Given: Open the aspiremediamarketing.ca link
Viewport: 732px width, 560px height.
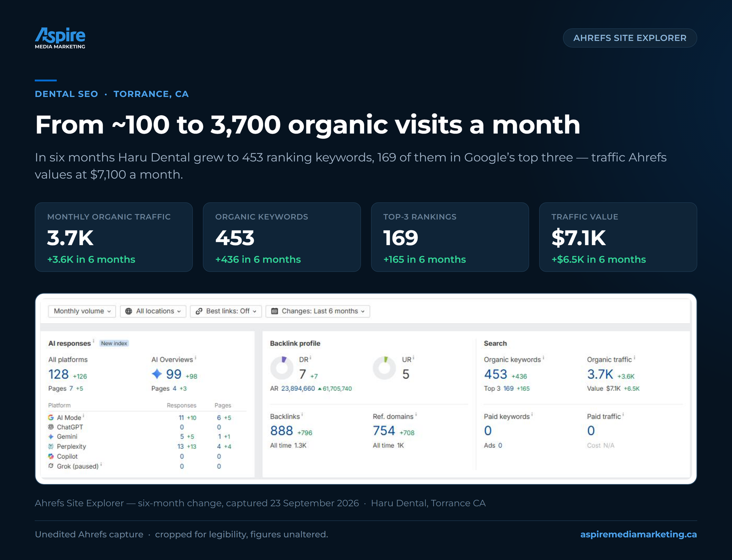Looking at the screenshot, I should [x=638, y=534].
